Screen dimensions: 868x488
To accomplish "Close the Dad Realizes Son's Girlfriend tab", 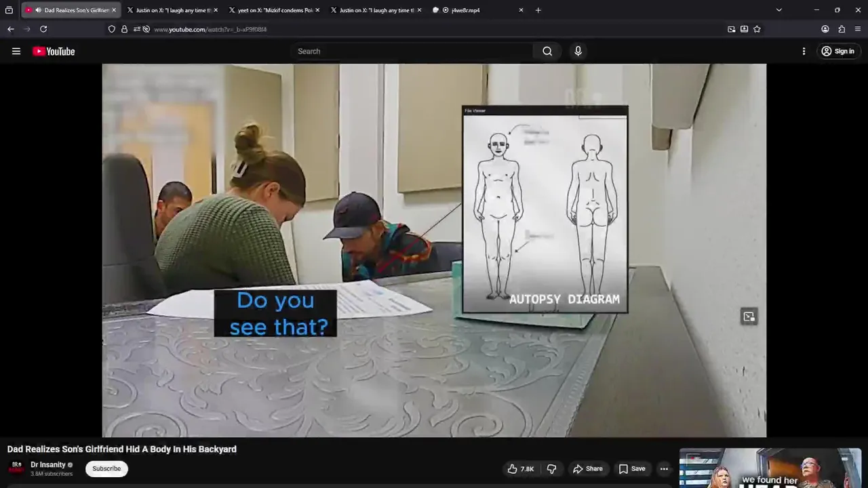I will point(114,10).
